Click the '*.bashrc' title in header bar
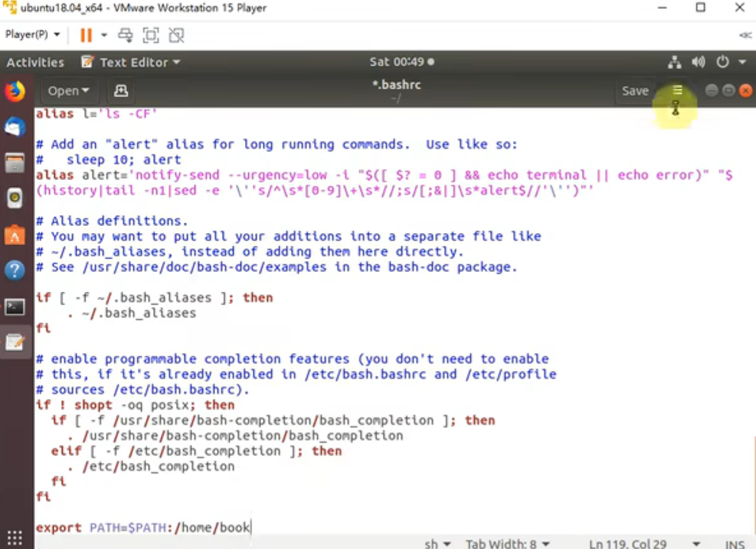 [396, 85]
